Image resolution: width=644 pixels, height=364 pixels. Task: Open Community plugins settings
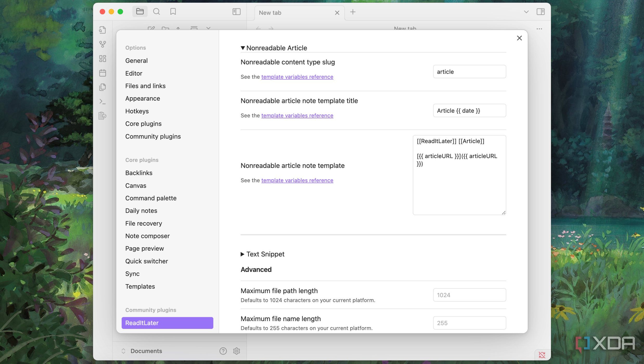(x=153, y=136)
